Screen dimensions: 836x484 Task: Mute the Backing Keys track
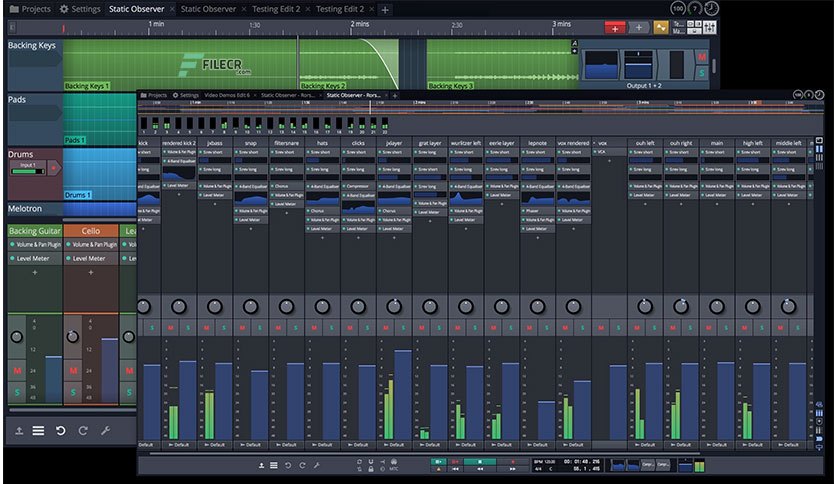point(702,57)
